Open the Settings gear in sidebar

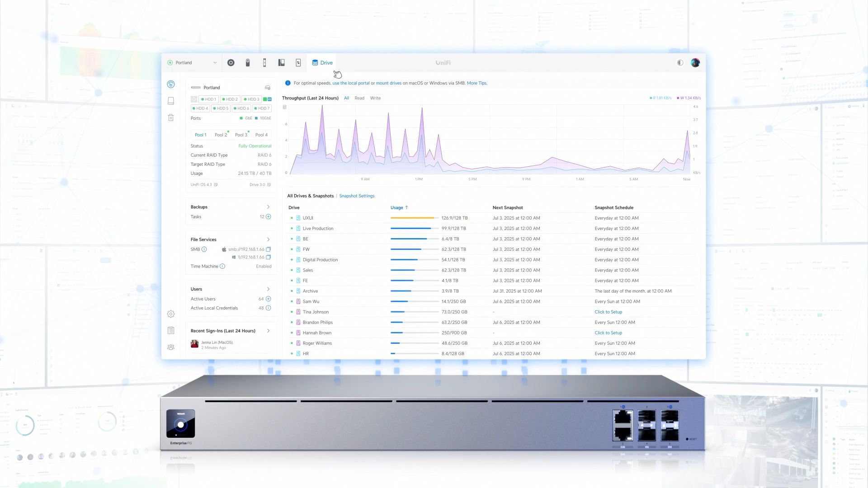[171, 314]
